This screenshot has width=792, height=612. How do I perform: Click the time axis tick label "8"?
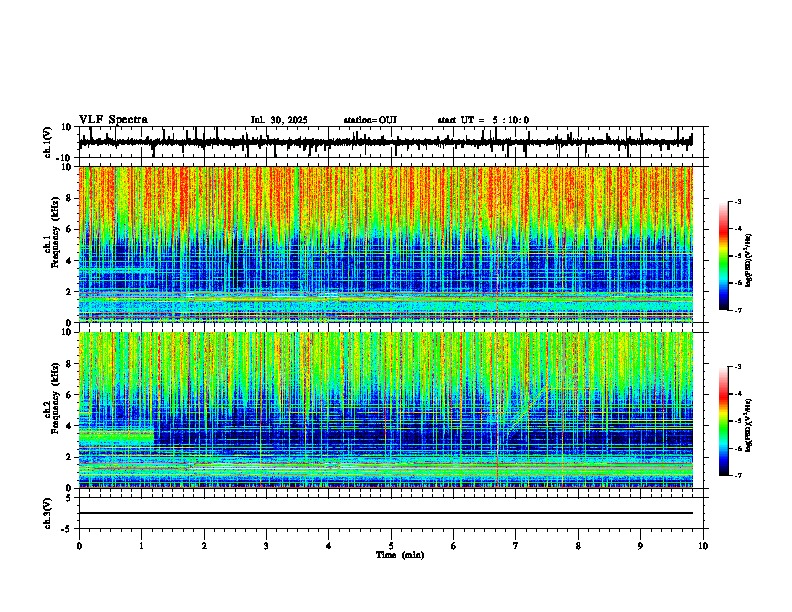[578, 546]
